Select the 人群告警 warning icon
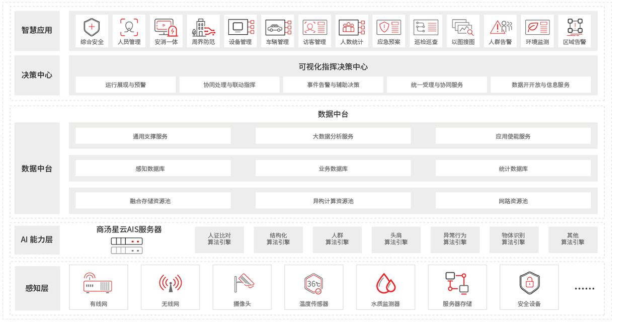 pyautogui.click(x=500, y=27)
